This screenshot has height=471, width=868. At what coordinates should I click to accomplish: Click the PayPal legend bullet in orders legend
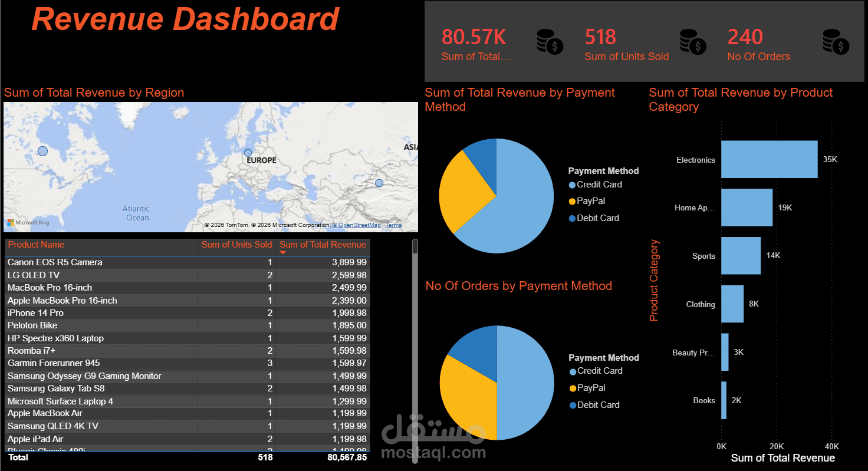click(571, 387)
